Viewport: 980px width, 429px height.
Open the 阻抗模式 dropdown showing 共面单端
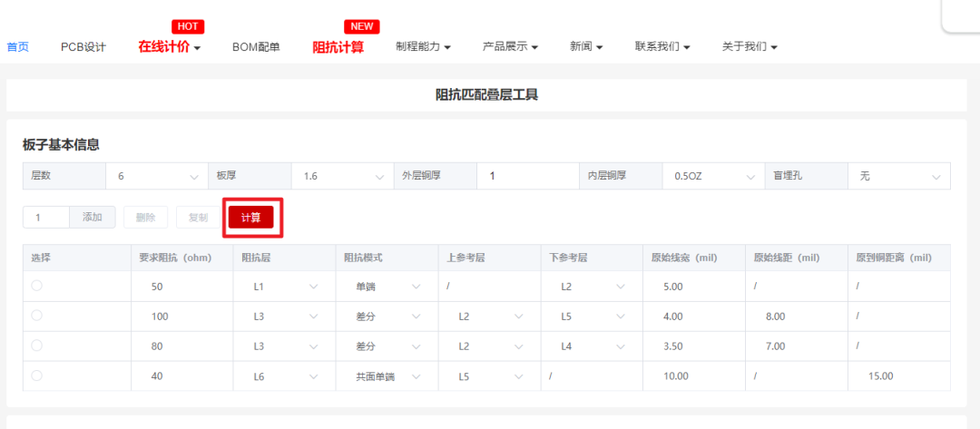point(387,375)
